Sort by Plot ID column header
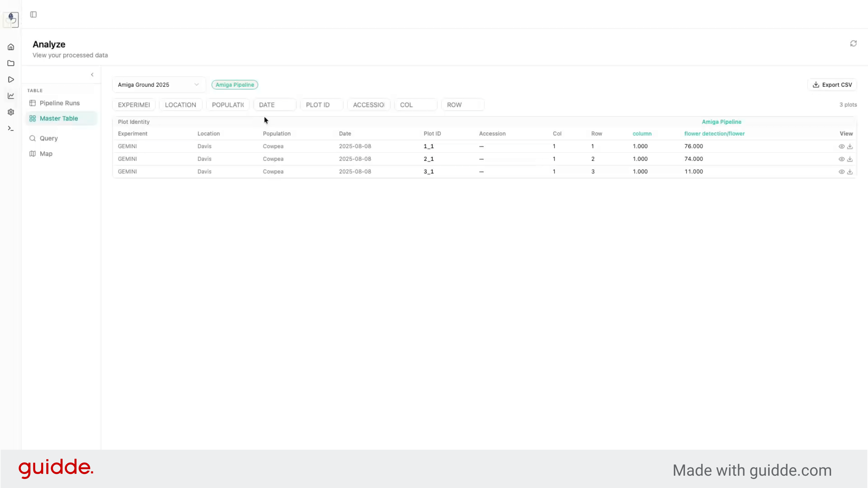Screen dimensions: 868x488 coord(432,133)
